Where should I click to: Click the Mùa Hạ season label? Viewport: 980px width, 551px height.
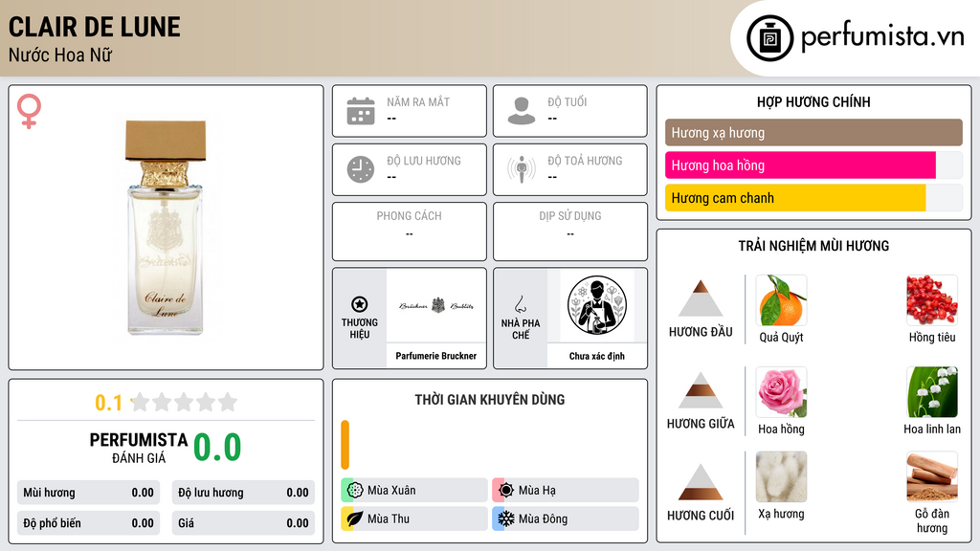[537, 491]
